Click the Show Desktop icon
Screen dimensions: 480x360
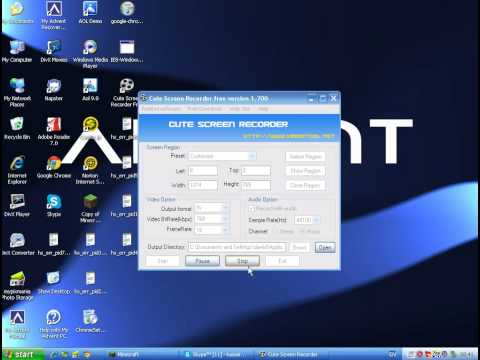(x=54, y=283)
